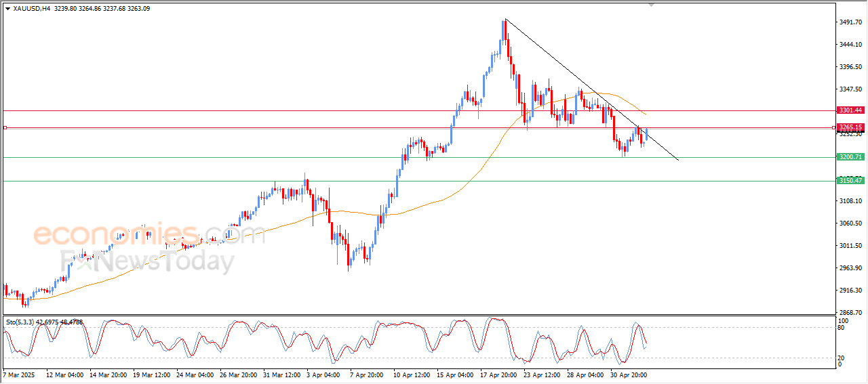Click right square handle of 3265.15 line

tap(833, 127)
